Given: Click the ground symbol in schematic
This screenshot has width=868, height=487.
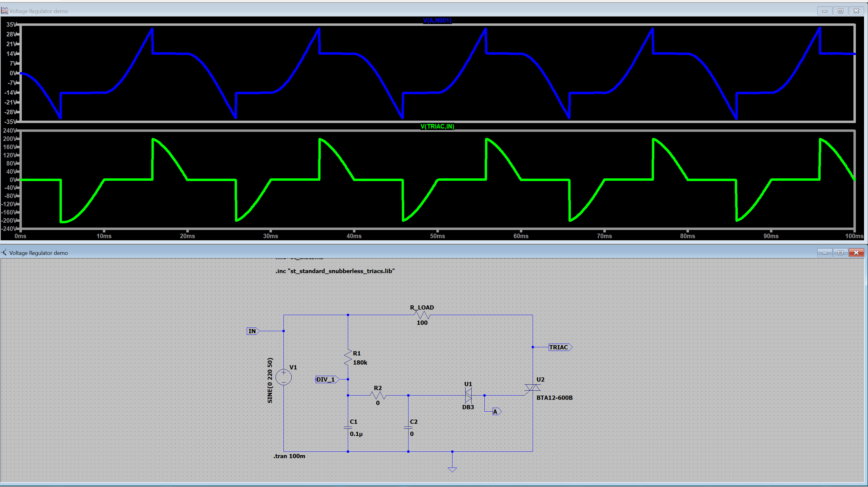Looking at the screenshot, I should click(x=452, y=469).
